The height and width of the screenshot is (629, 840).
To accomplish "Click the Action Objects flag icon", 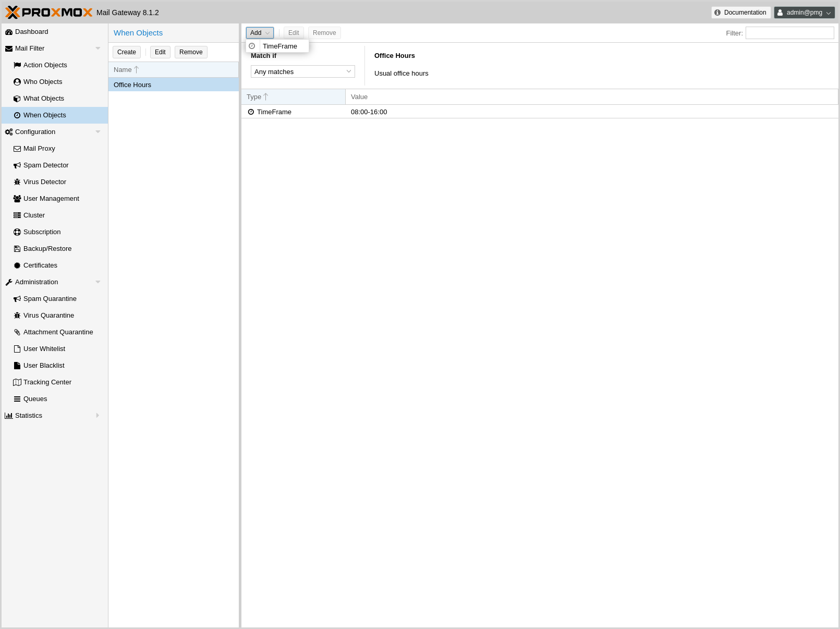I will click(17, 65).
